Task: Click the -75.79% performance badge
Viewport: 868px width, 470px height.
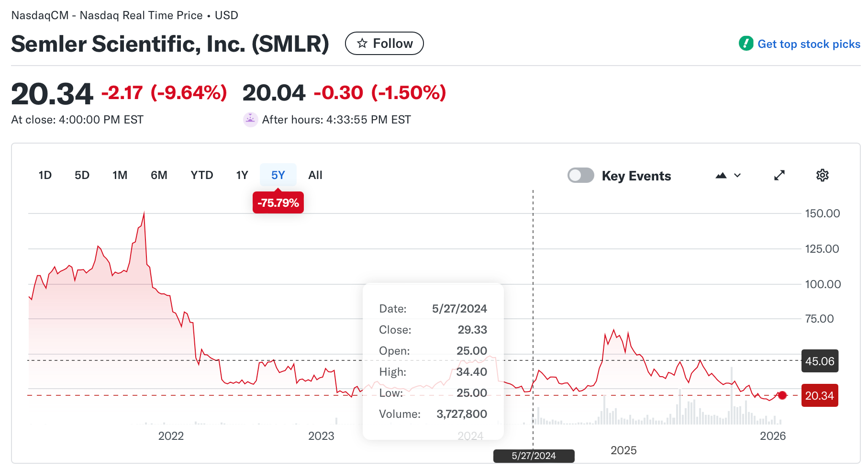Action: (x=278, y=202)
